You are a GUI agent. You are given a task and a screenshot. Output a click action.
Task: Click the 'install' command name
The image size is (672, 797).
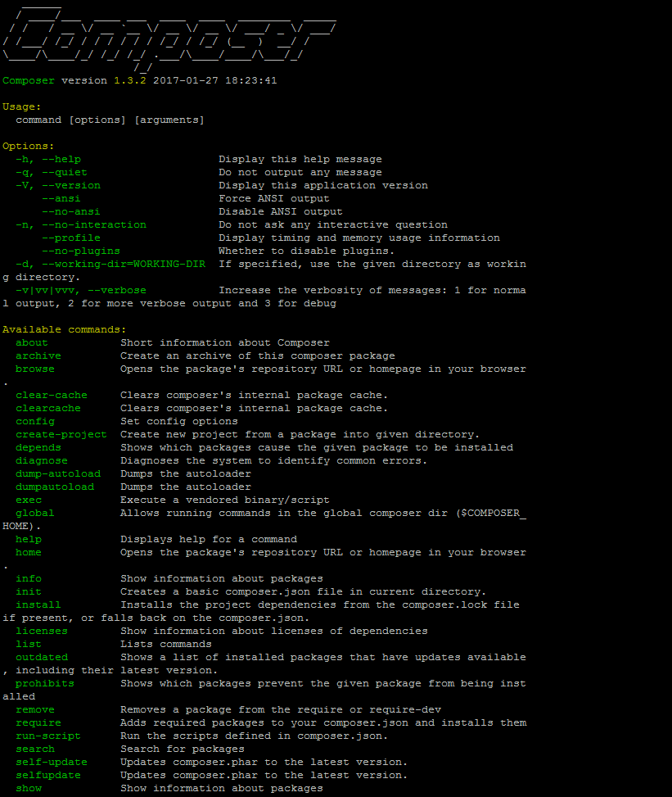(38, 605)
